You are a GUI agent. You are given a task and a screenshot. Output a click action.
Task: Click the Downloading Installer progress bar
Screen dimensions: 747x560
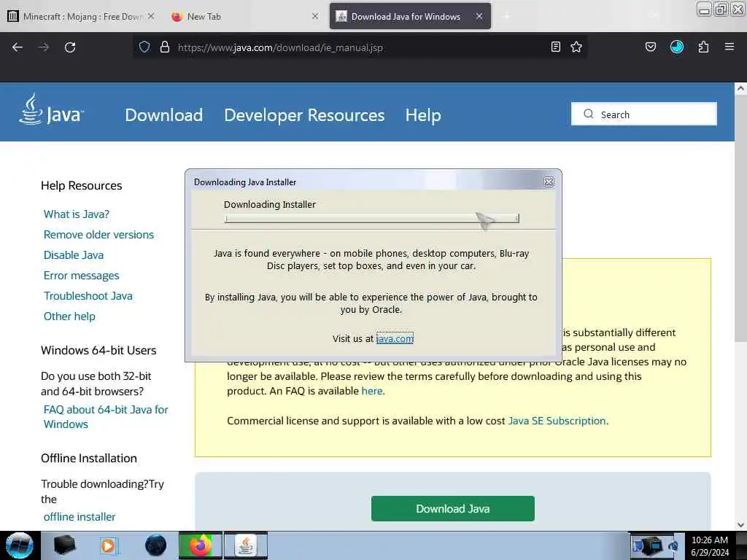tap(371, 218)
